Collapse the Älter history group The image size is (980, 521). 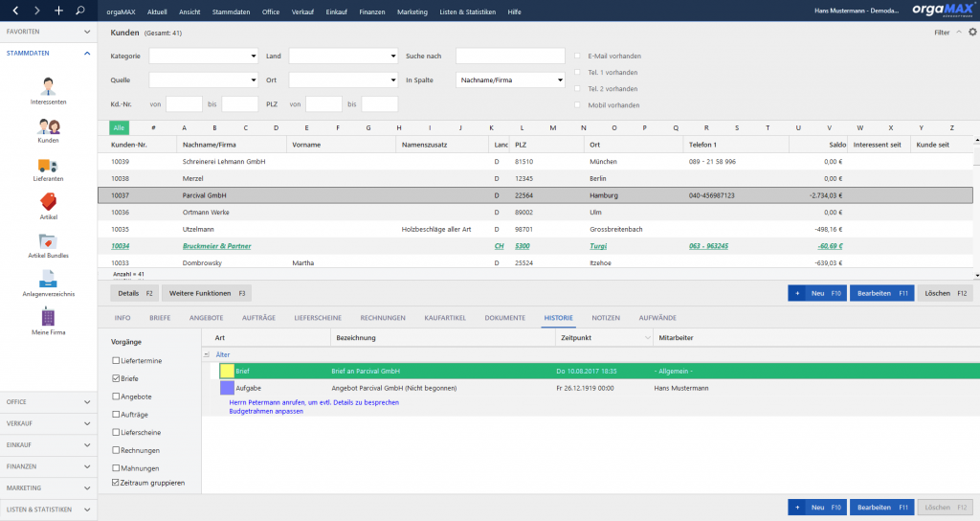(207, 354)
